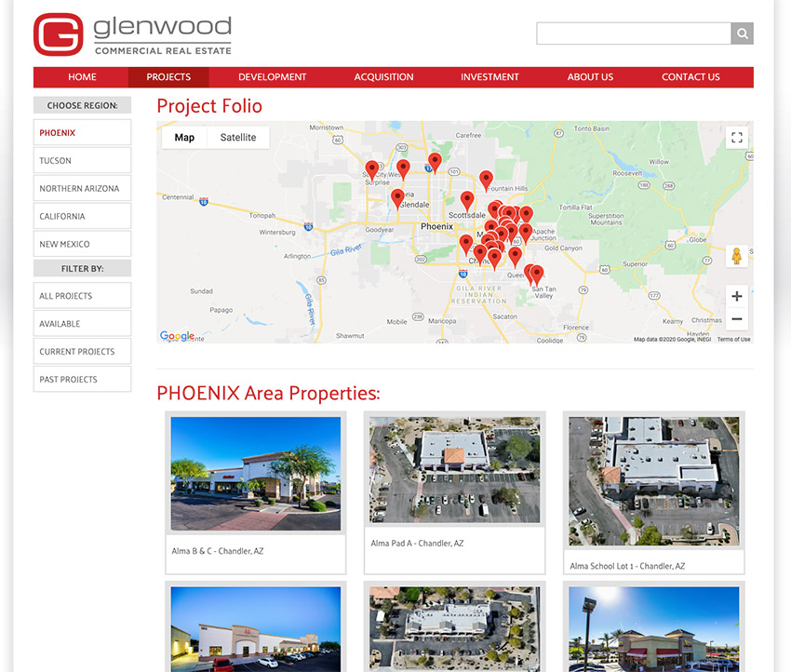The height and width of the screenshot is (672, 791).
Task: Select the map pin near San Tan Valley
Action: pyautogui.click(x=535, y=273)
